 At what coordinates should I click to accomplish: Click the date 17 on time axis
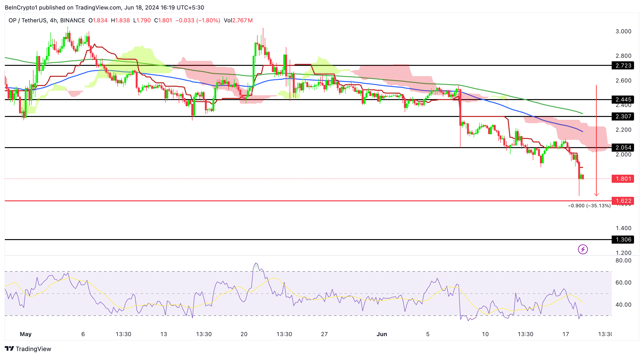[x=566, y=334]
